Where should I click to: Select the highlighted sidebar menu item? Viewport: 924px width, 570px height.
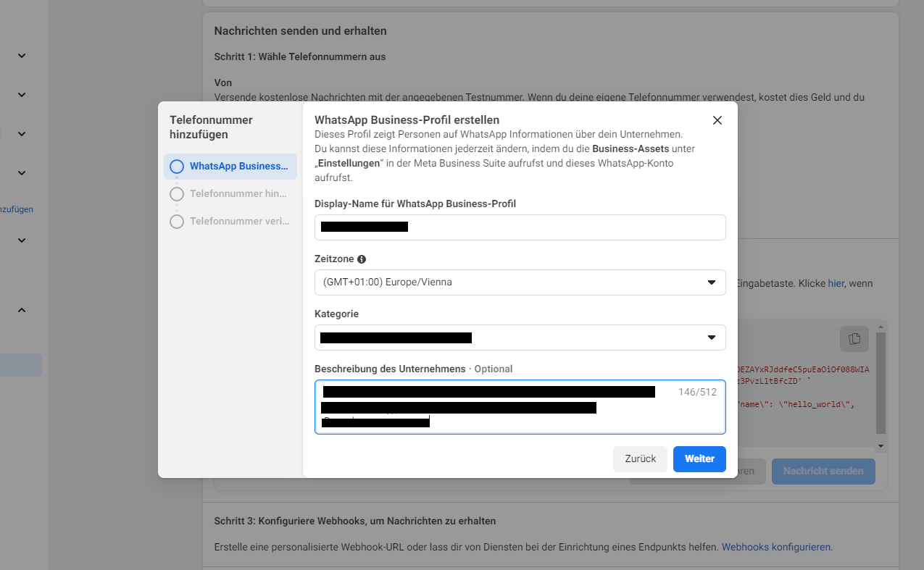tap(20, 365)
